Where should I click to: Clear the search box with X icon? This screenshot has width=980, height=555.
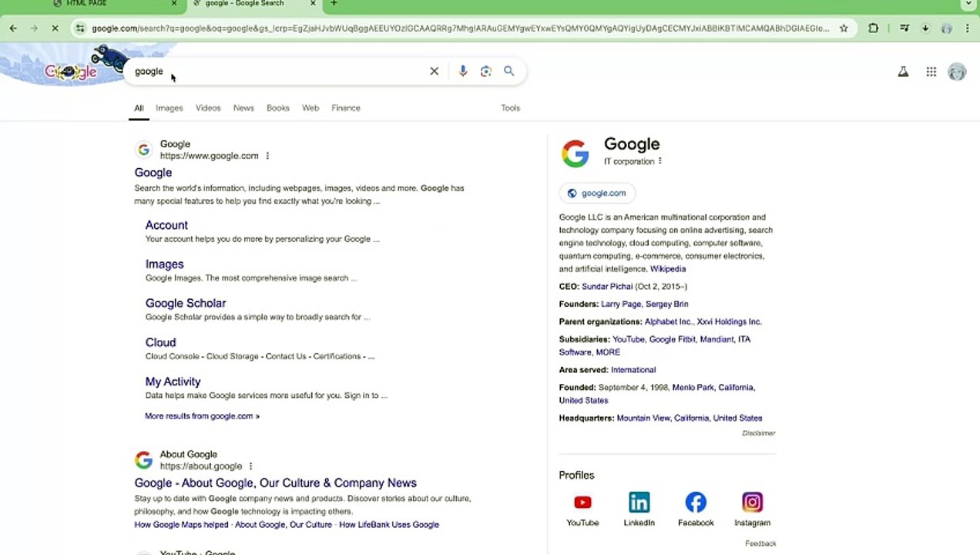point(435,71)
